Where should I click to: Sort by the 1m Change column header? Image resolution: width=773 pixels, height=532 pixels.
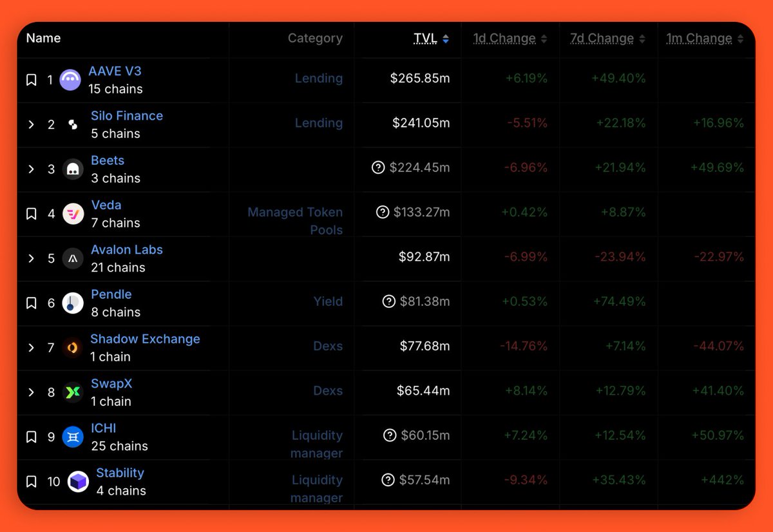click(x=700, y=39)
